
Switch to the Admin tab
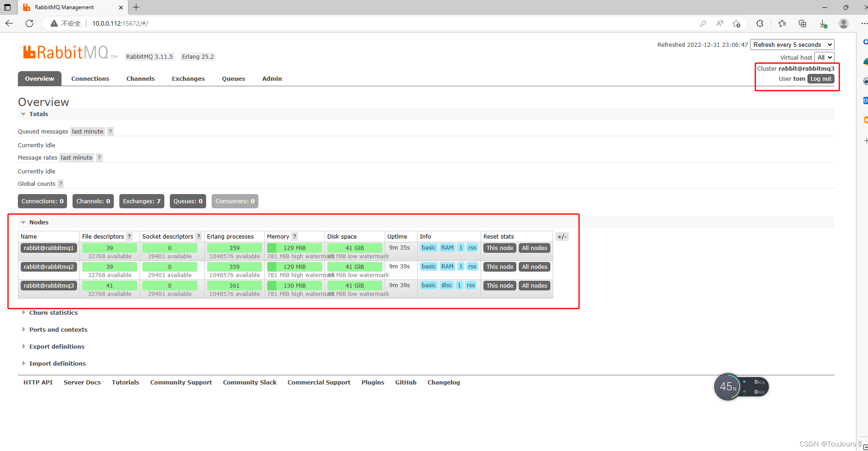(272, 78)
